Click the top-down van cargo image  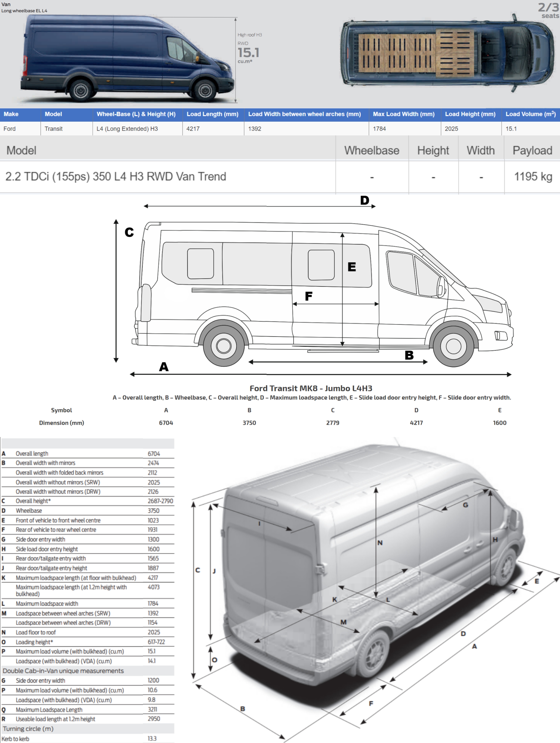tap(447, 53)
